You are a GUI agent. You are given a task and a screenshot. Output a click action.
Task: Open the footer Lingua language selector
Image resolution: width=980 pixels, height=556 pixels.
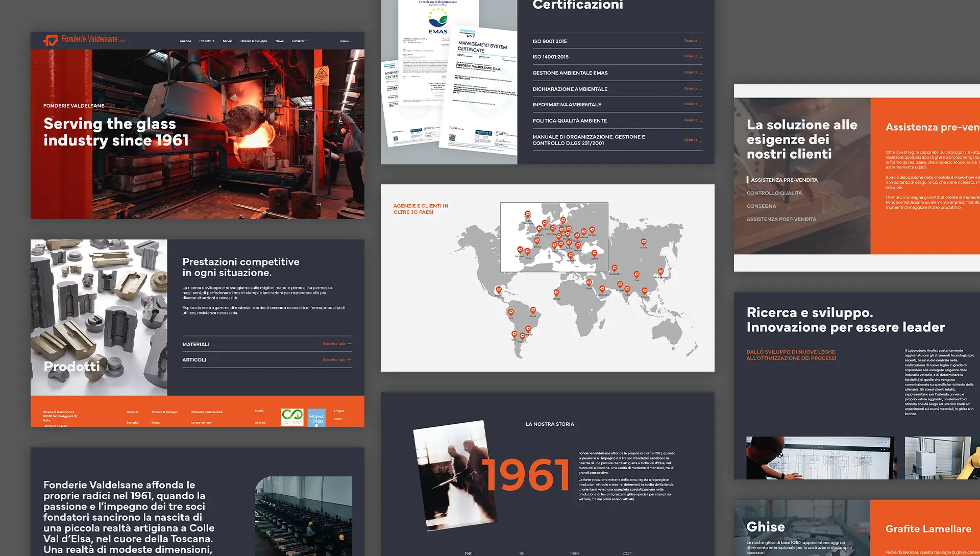[x=340, y=419]
